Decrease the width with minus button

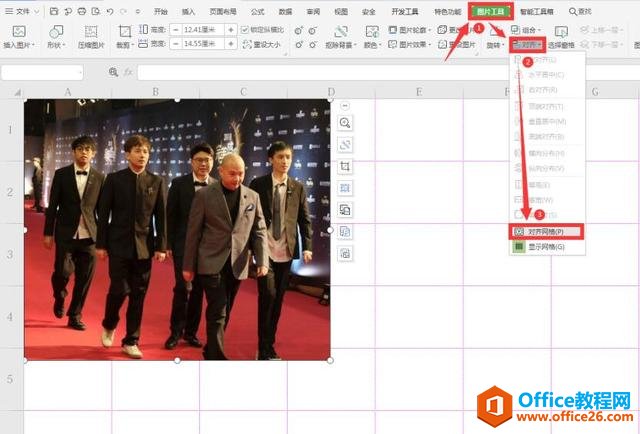176,43
